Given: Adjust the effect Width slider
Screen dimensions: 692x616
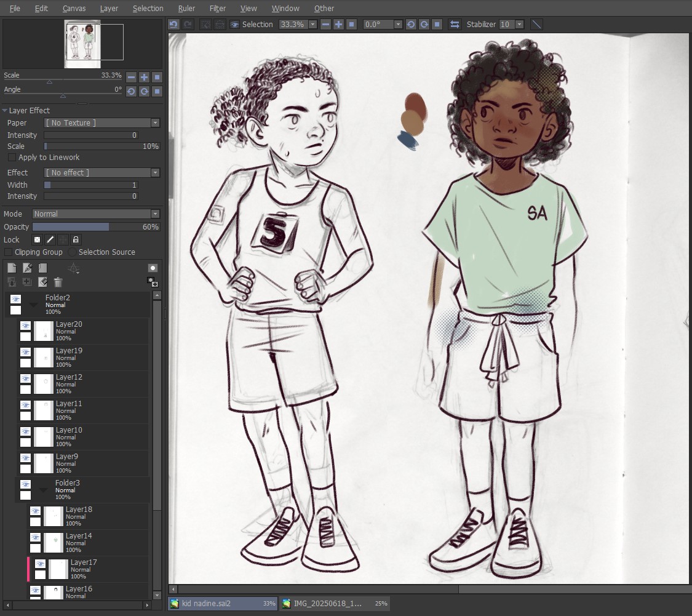Looking at the screenshot, I should [91, 185].
